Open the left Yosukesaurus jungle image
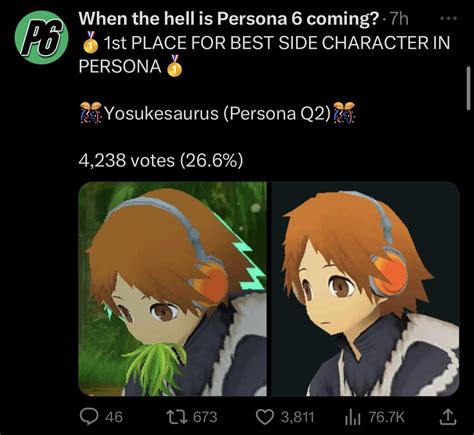Viewport: 474px width, 435px height. (172, 289)
